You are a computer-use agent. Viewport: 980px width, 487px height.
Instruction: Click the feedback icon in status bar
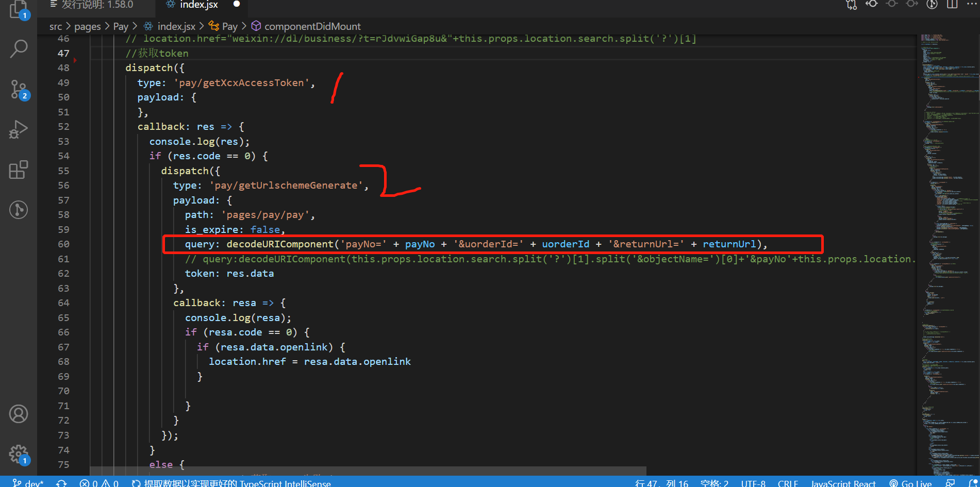point(951,482)
